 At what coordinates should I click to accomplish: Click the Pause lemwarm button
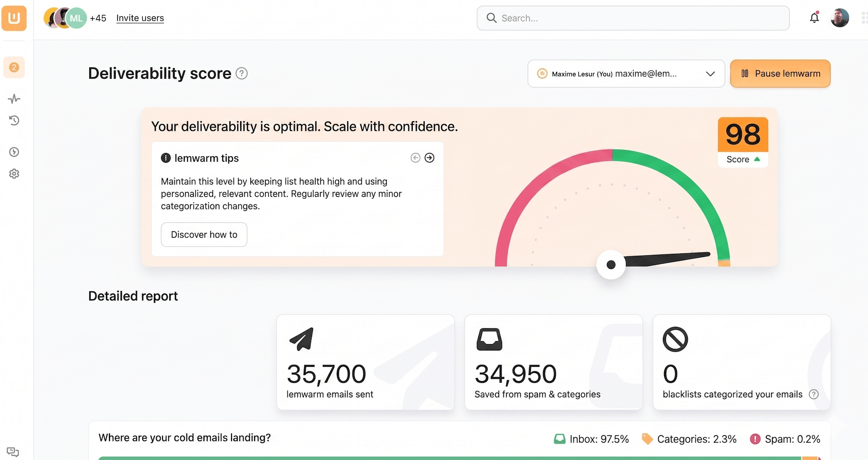(780, 73)
